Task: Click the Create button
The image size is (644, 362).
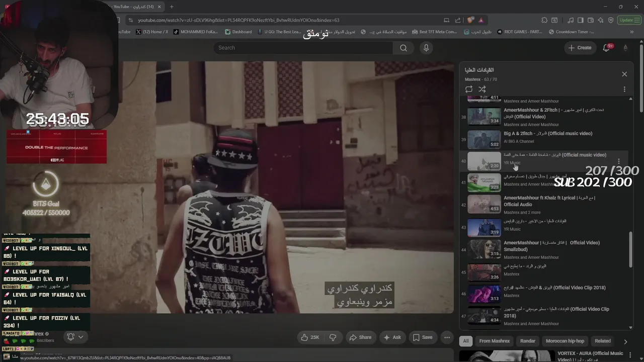Action: 580,48
